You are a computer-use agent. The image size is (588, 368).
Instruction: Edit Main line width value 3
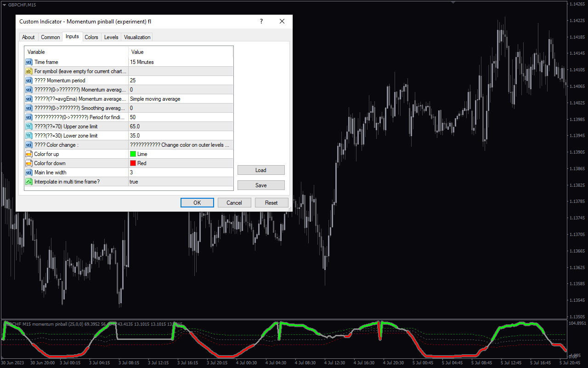coord(181,172)
